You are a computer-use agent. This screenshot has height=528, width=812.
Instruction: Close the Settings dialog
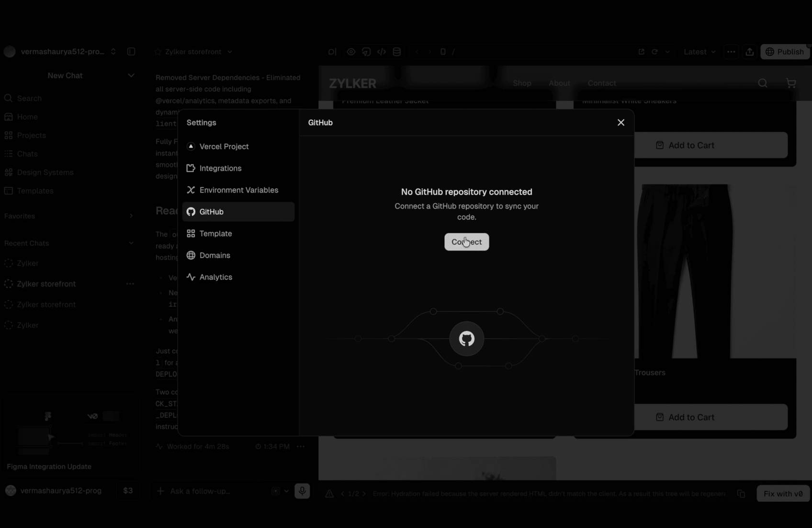pos(620,123)
